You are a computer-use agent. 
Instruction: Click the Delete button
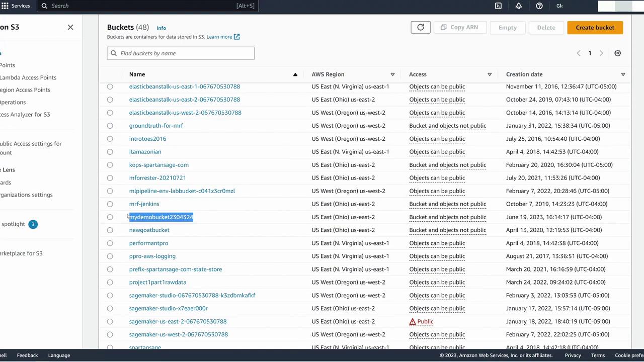pyautogui.click(x=546, y=27)
